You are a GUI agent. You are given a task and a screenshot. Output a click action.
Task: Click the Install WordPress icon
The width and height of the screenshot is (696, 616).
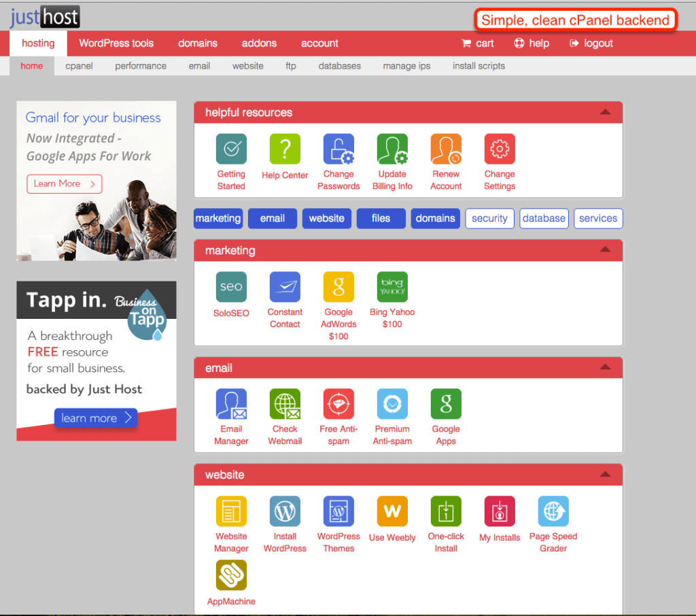(285, 511)
